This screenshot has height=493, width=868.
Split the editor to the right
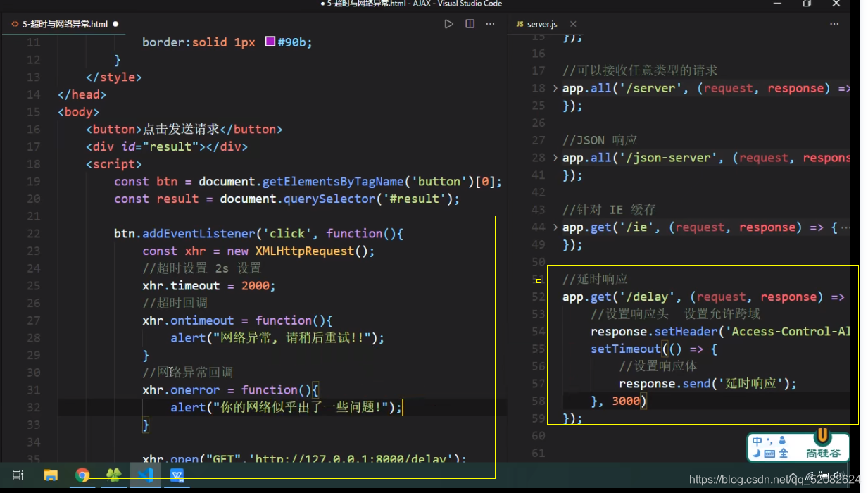470,24
